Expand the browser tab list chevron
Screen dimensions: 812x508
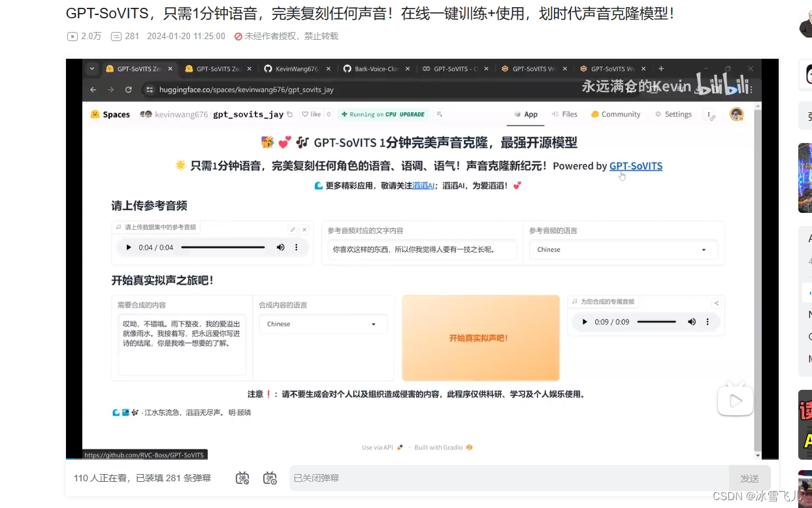pos(91,68)
